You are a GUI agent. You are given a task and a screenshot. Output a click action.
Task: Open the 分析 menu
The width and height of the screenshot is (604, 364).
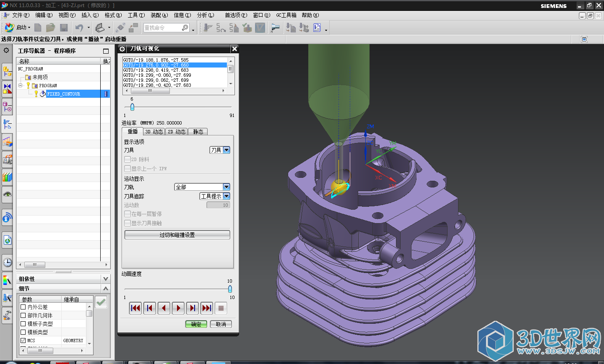click(206, 15)
